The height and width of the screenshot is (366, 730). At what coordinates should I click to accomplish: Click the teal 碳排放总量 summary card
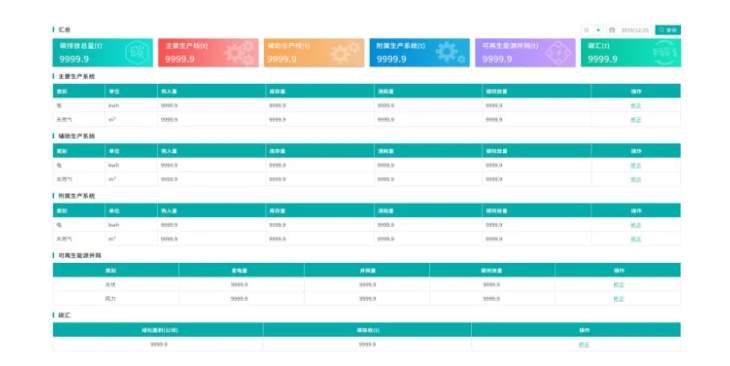pos(102,53)
